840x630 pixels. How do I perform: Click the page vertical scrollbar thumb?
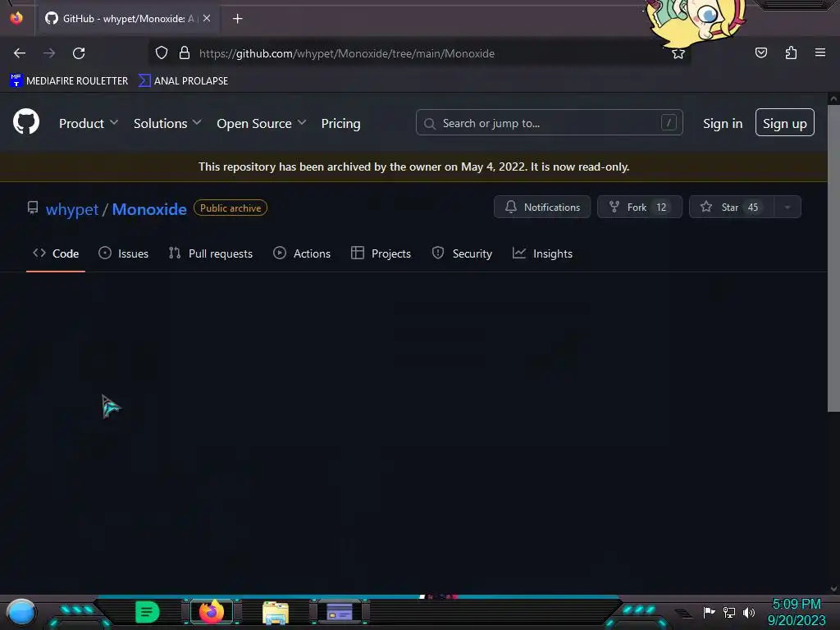tap(833, 258)
